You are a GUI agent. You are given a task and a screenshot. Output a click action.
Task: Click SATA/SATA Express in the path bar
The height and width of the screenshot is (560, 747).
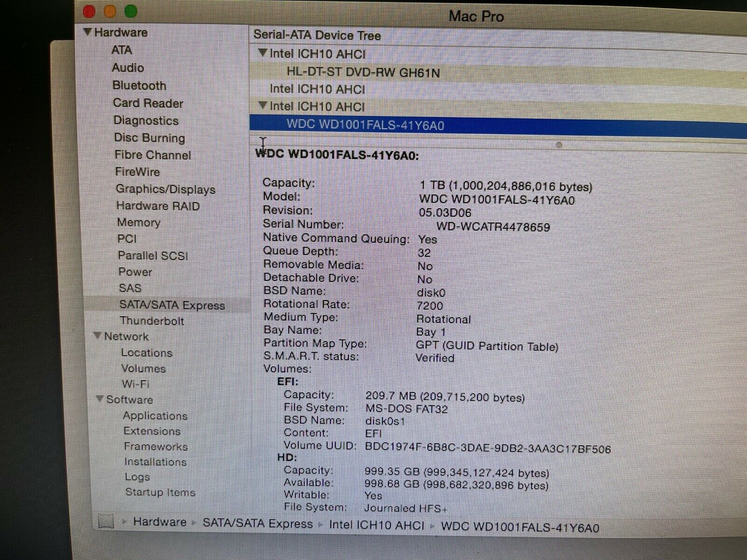[258, 524]
